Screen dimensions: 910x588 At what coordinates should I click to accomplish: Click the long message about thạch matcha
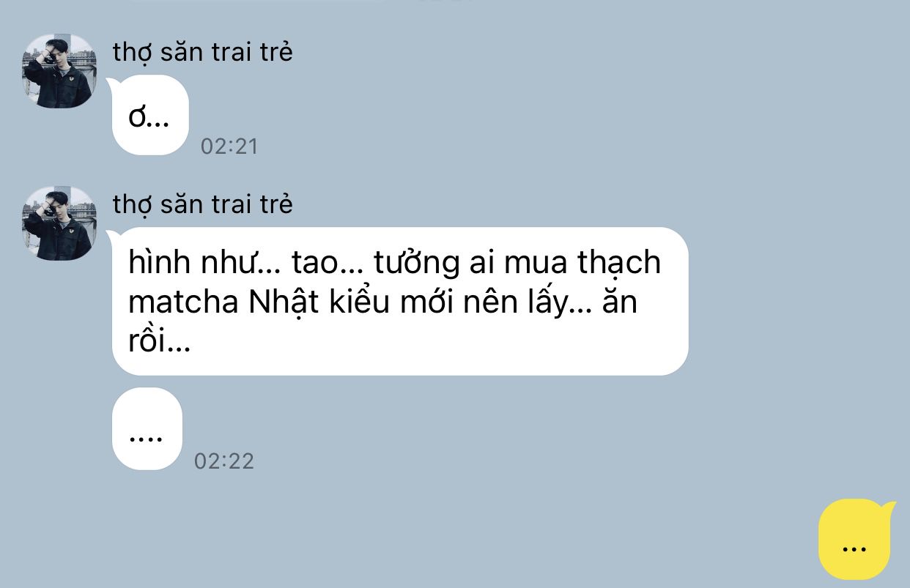(x=400, y=301)
